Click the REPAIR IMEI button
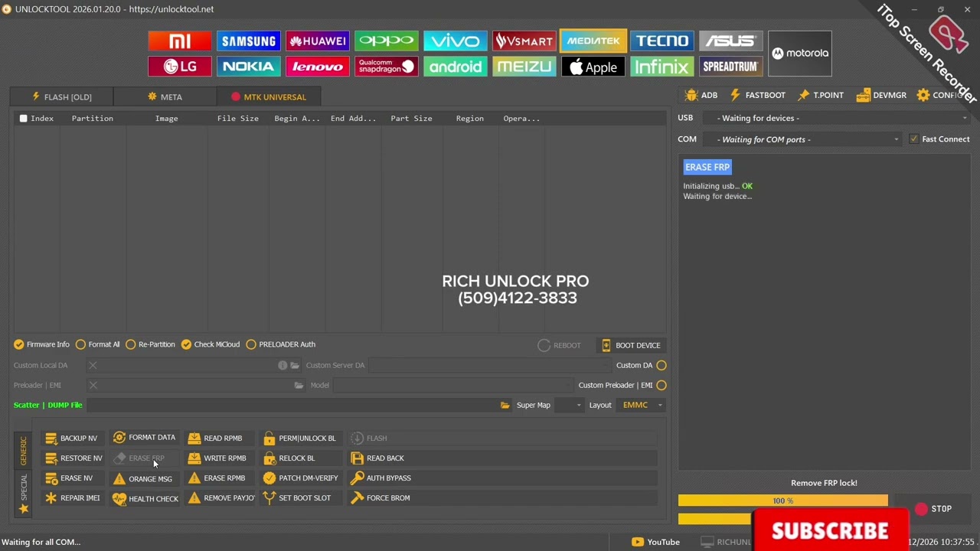 pyautogui.click(x=72, y=498)
